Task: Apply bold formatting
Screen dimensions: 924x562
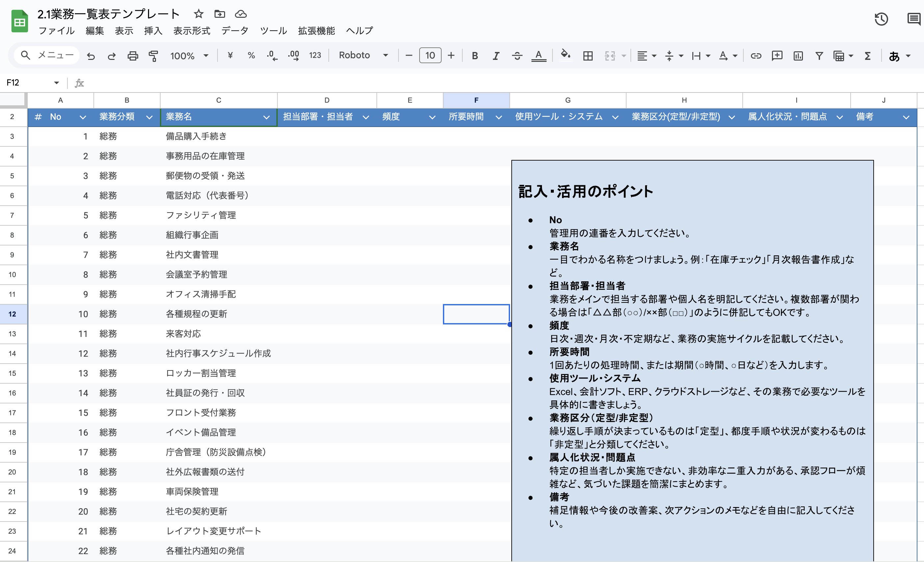Action: [x=475, y=55]
